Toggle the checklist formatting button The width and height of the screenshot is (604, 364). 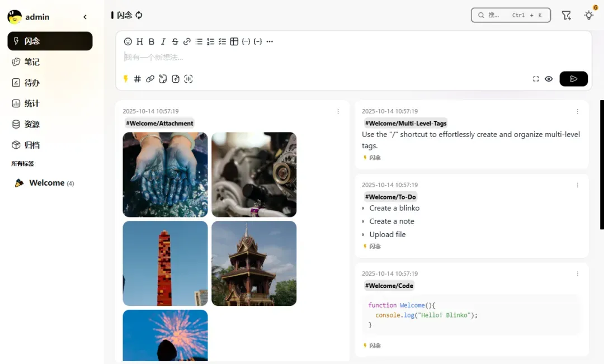tap(222, 41)
